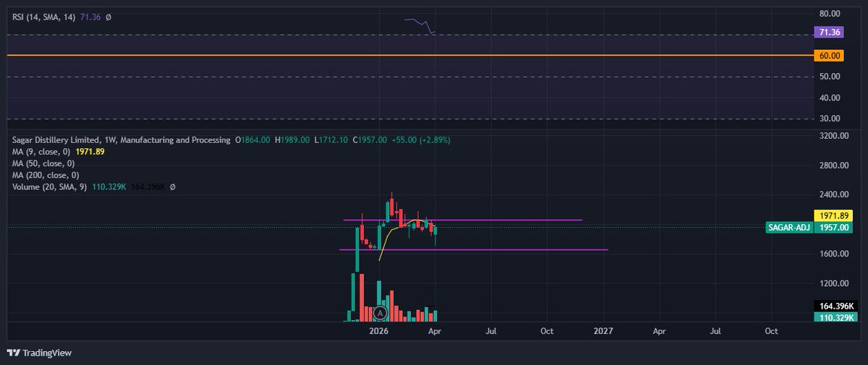The height and width of the screenshot is (365, 868).
Task: Click the ø symbol in the Volume legend
Action: click(x=172, y=186)
